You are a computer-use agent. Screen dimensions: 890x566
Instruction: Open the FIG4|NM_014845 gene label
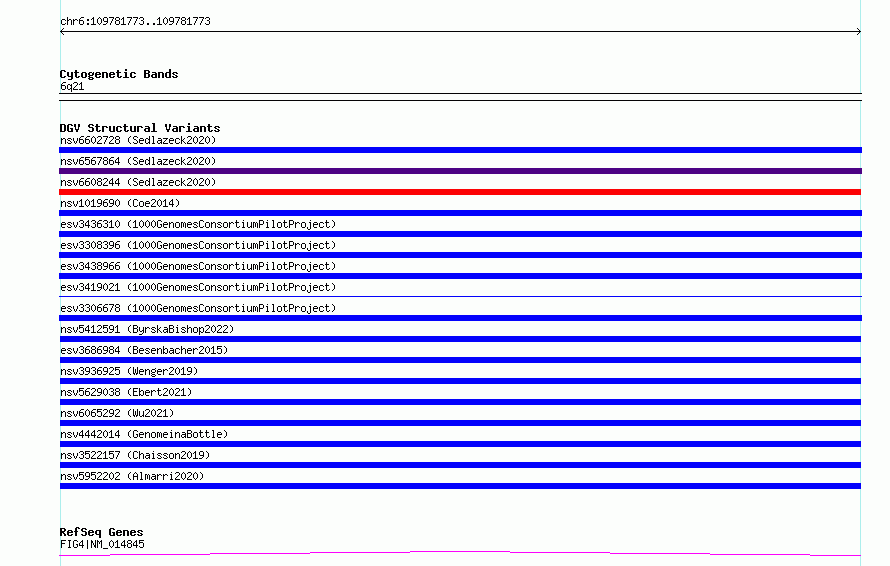point(102,544)
